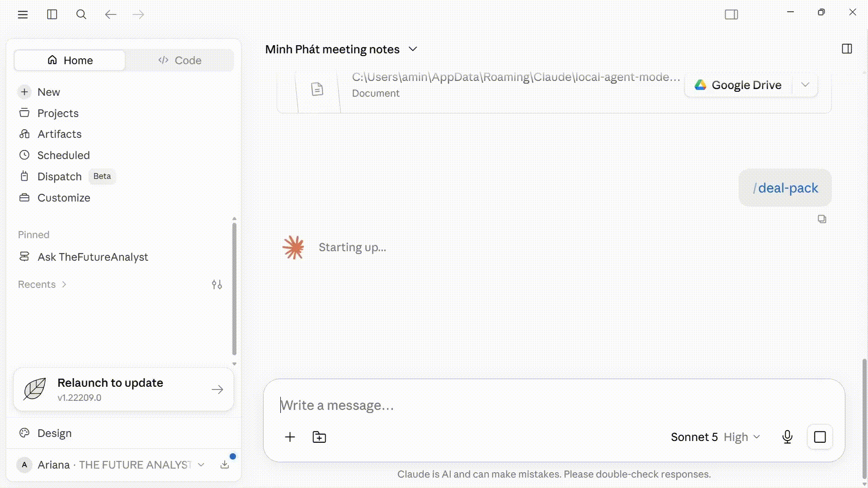Switch to the Code tab
The image size is (868, 488).
tap(179, 60)
